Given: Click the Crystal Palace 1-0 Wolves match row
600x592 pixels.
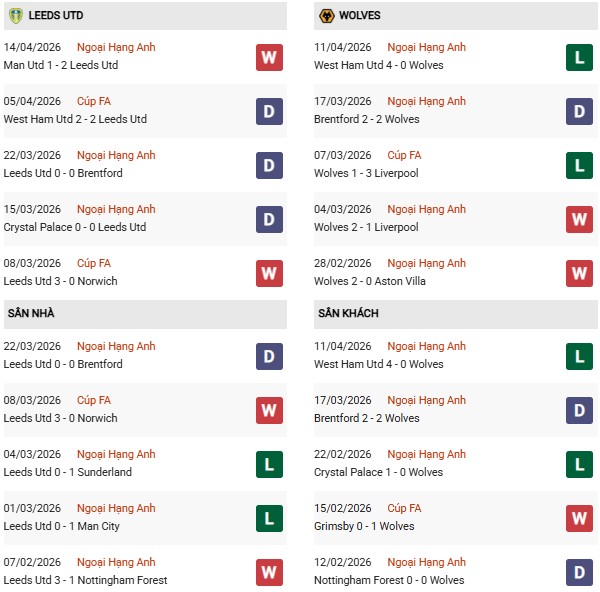Looking at the screenshot, I should (378, 472).
